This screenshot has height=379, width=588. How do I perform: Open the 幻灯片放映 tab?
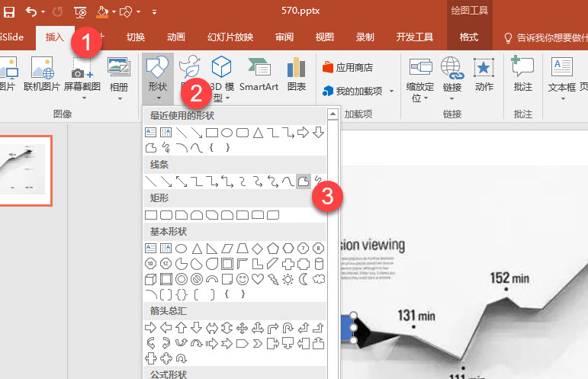(x=230, y=37)
